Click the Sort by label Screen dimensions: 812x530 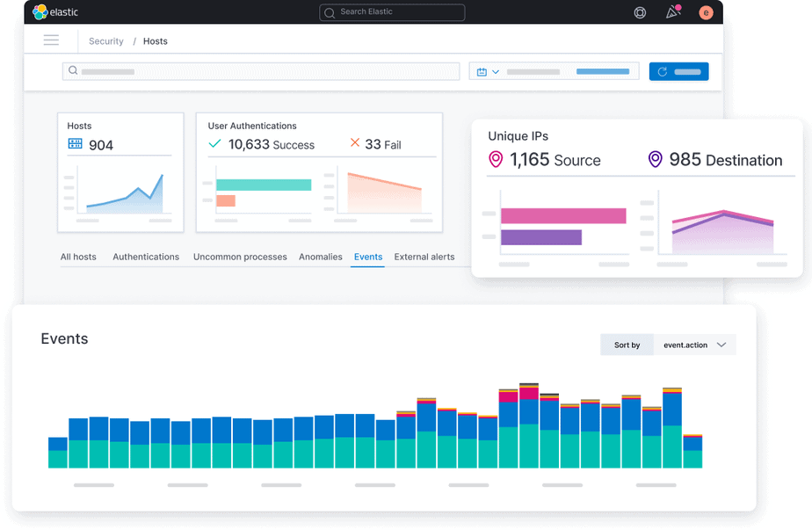coord(627,345)
